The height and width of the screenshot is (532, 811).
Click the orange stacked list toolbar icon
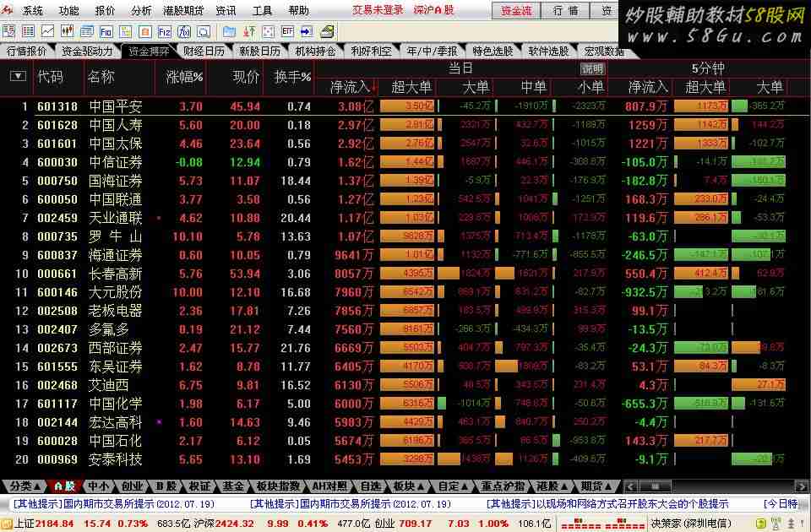pos(145,32)
